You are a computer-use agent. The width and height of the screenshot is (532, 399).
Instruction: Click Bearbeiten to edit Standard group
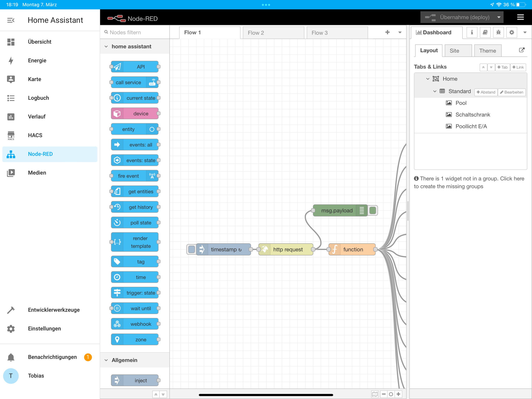pyautogui.click(x=512, y=92)
